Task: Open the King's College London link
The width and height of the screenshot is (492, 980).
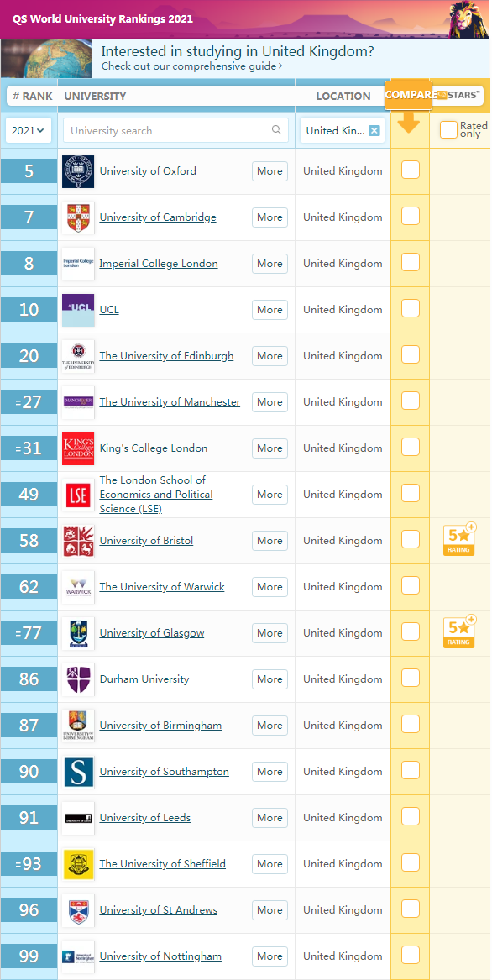Action: 153,448
